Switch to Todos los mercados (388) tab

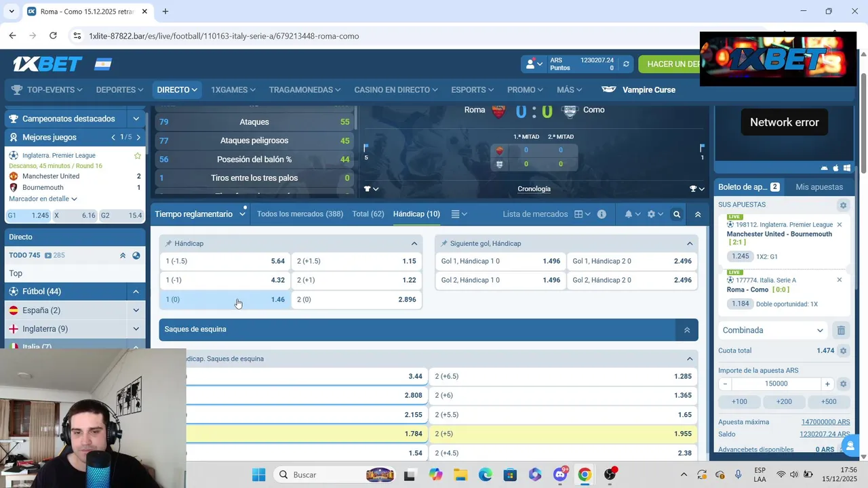click(300, 214)
